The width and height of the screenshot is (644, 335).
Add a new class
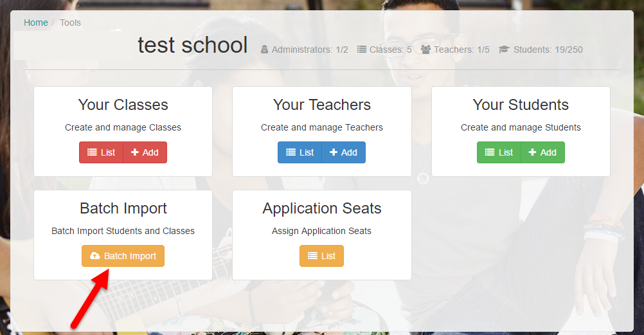(x=145, y=152)
